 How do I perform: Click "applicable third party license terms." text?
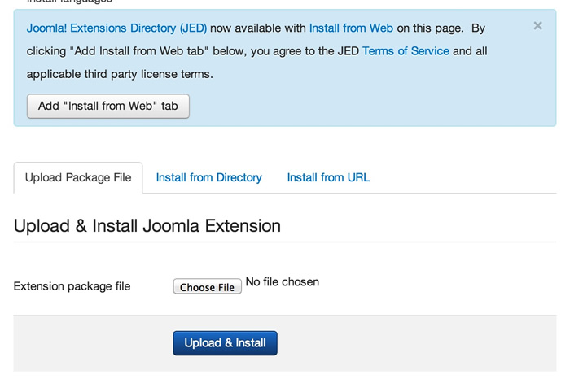pos(120,74)
